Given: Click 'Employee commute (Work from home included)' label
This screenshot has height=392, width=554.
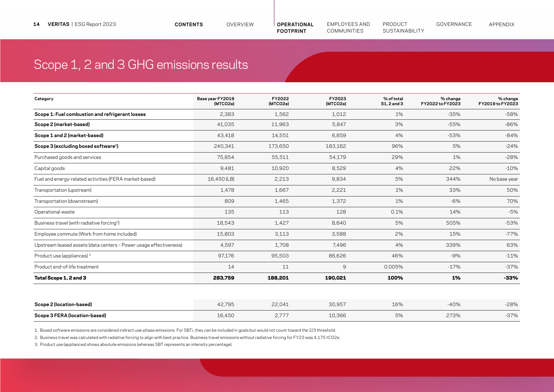Looking at the screenshot, I should pos(86,234).
